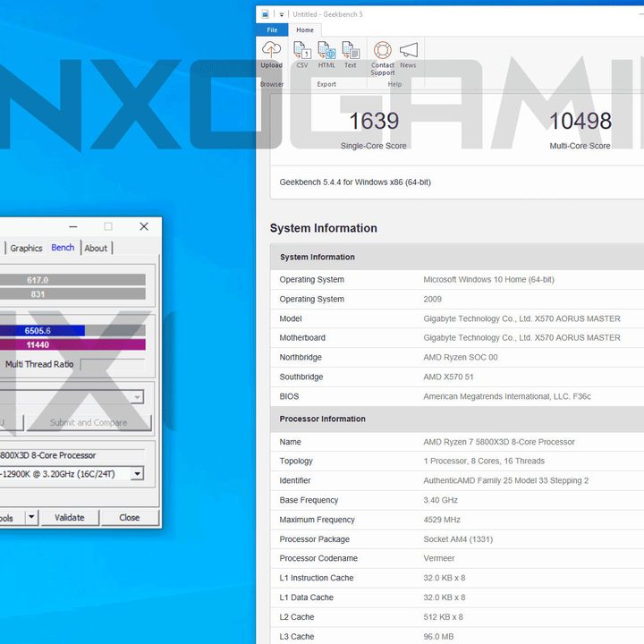Click the Model row X570 AORUS MASTER value
This screenshot has width=644, height=644.
pos(521,318)
